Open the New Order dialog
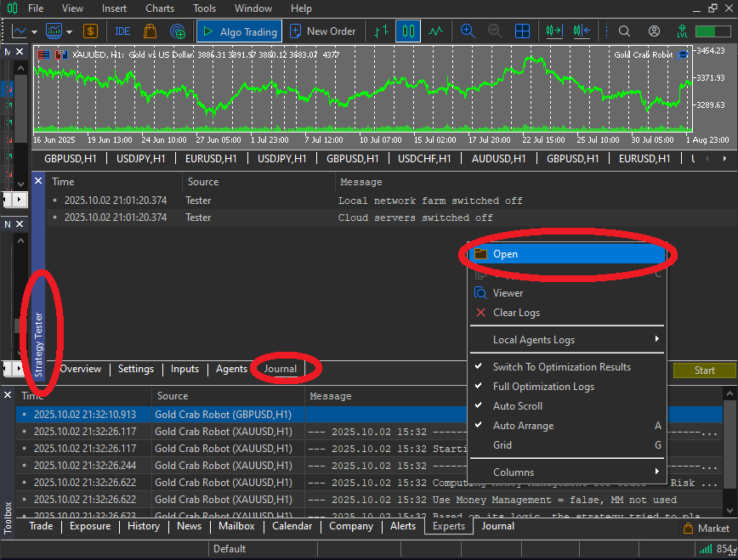Screen dimensions: 738x560 324,31
